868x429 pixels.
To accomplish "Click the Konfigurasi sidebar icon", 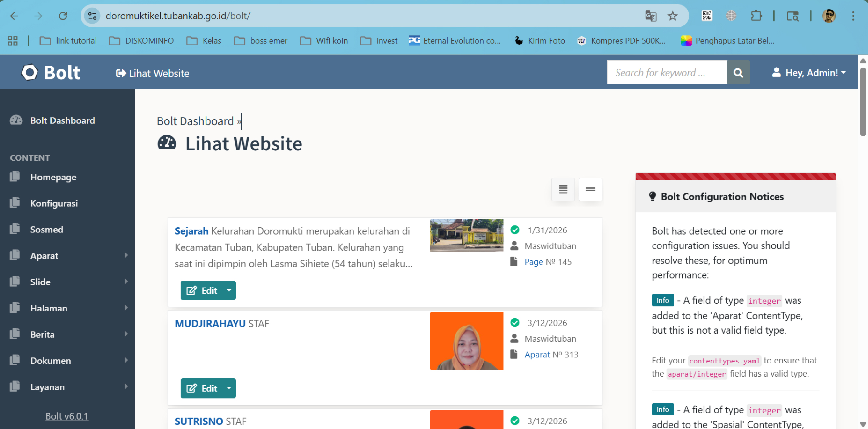I will click(x=15, y=202).
